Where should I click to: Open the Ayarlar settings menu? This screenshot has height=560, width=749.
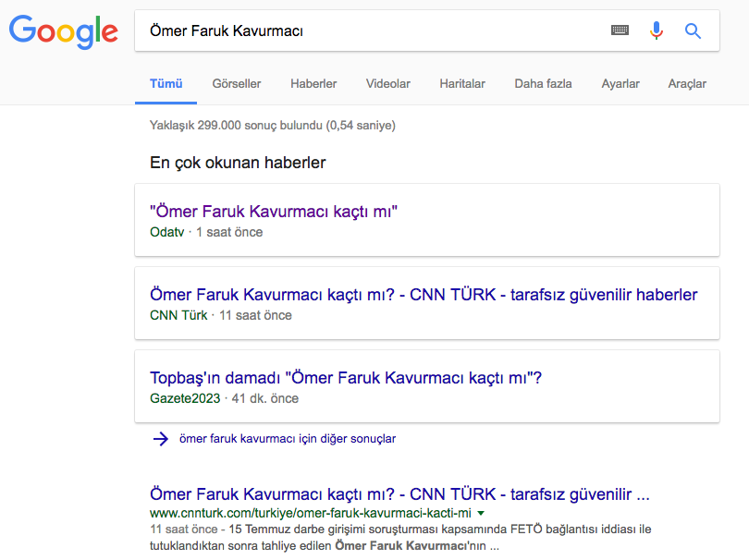(x=620, y=84)
